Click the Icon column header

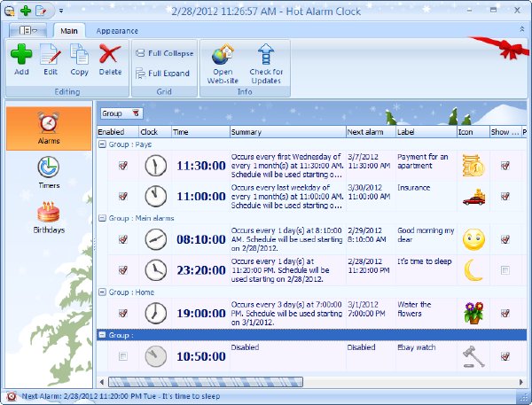[x=473, y=132]
